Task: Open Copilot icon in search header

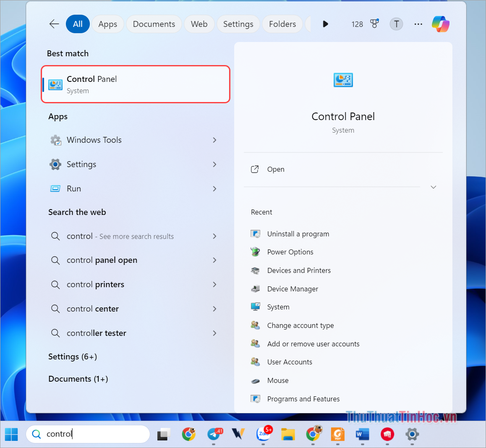Action: pos(440,24)
